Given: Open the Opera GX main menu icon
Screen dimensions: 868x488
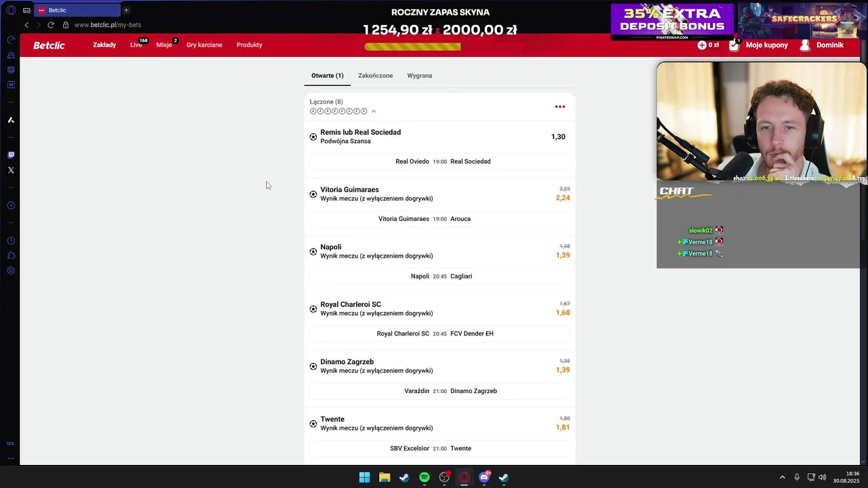Looking at the screenshot, I should click(11, 10).
